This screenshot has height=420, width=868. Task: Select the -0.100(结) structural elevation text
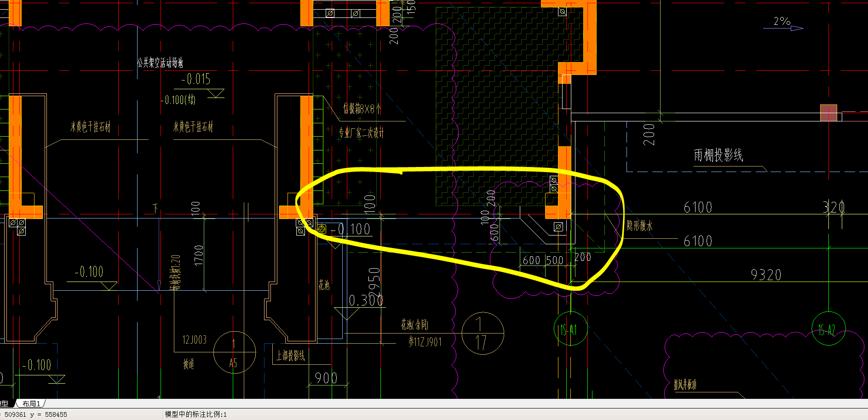point(178,99)
